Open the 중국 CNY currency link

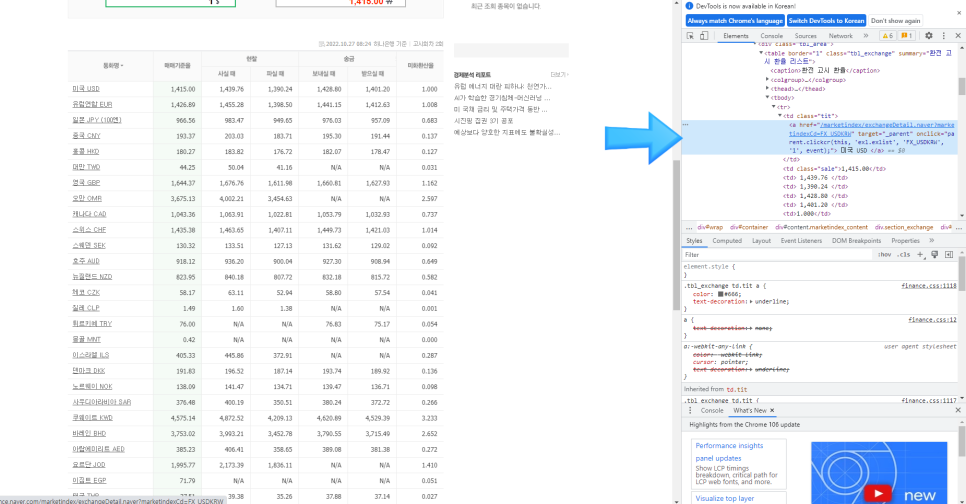[86, 136]
